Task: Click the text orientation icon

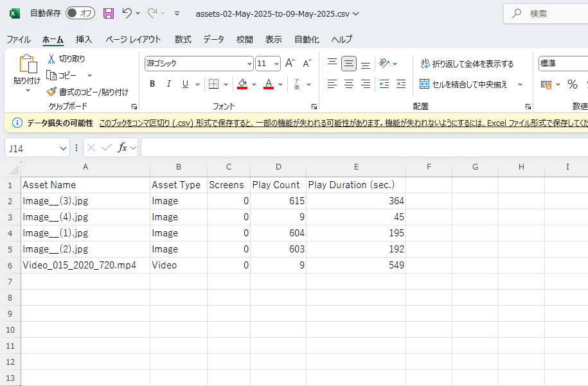Action: [x=384, y=64]
